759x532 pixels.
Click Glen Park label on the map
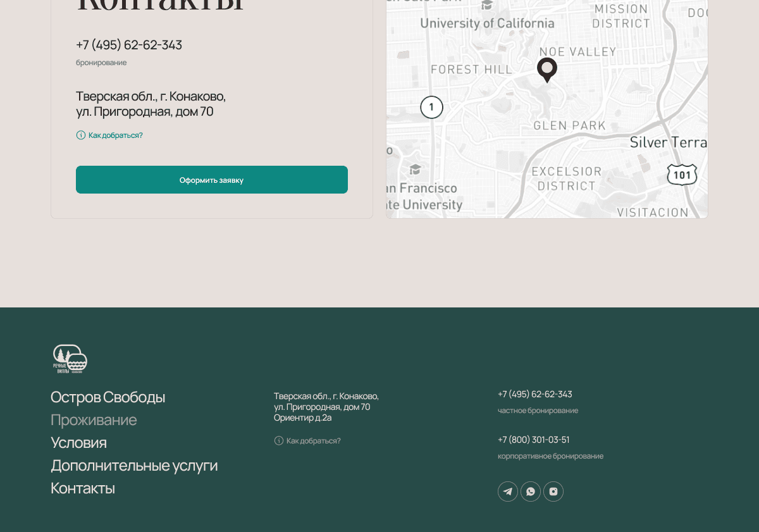(x=569, y=125)
